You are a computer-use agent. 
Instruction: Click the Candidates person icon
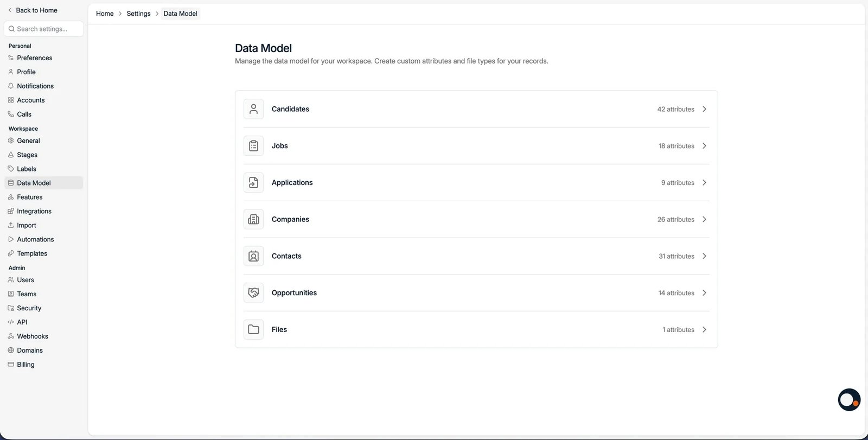[x=253, y=109]
